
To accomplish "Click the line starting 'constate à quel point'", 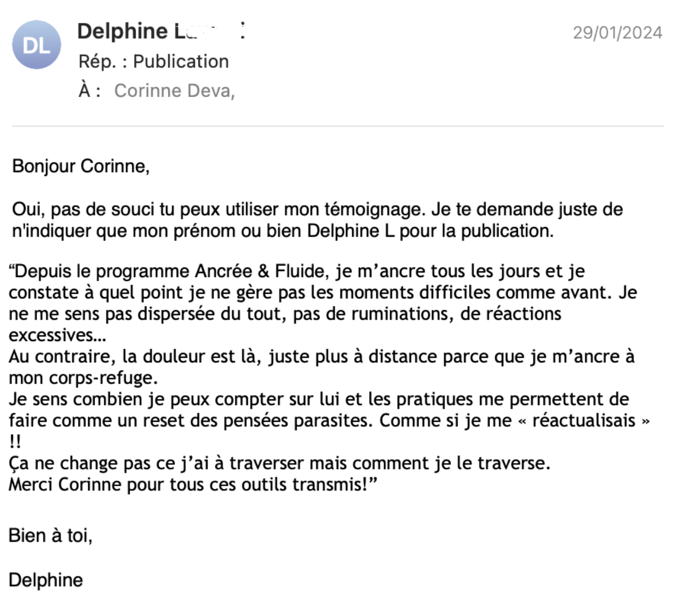I will tap(323, 293).
